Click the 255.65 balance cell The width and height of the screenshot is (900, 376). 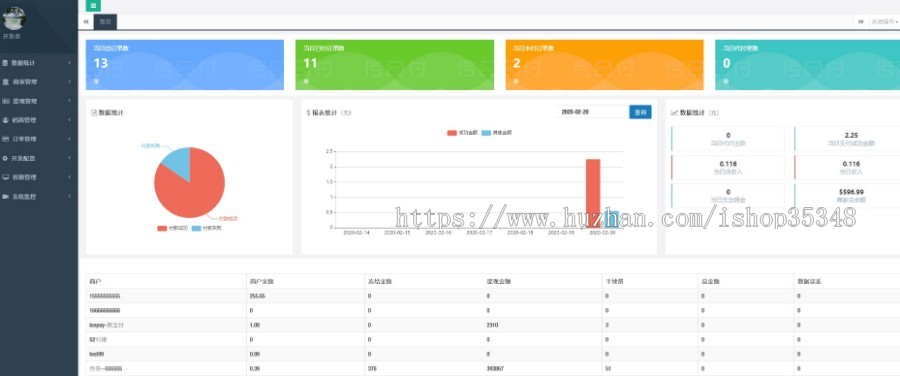pyautogui.click(x=257, y=296)
